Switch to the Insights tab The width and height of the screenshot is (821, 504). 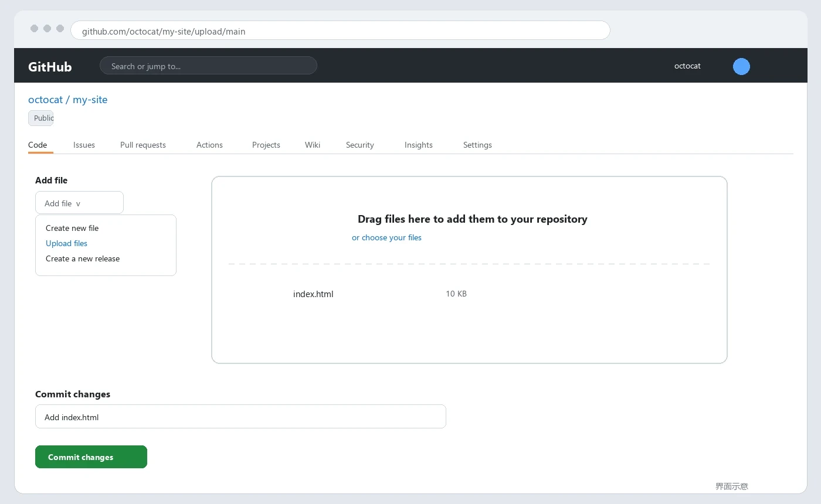(419, 145)
